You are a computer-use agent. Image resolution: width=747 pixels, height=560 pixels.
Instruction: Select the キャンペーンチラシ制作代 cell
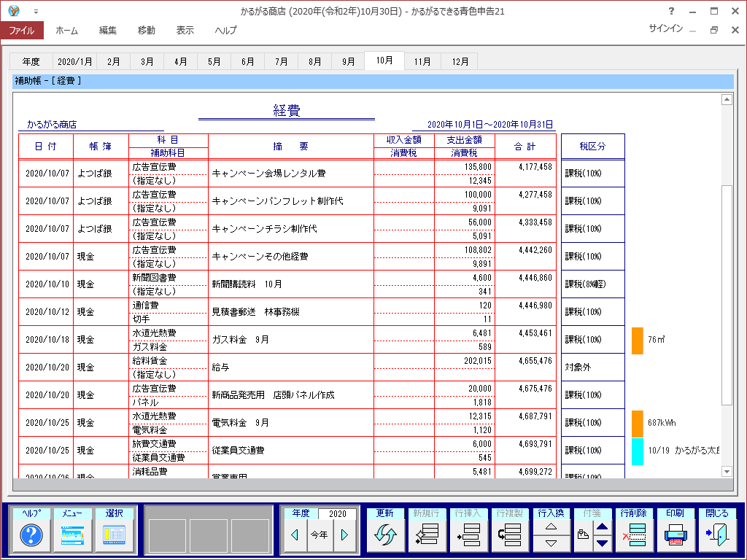pos(290,228)
